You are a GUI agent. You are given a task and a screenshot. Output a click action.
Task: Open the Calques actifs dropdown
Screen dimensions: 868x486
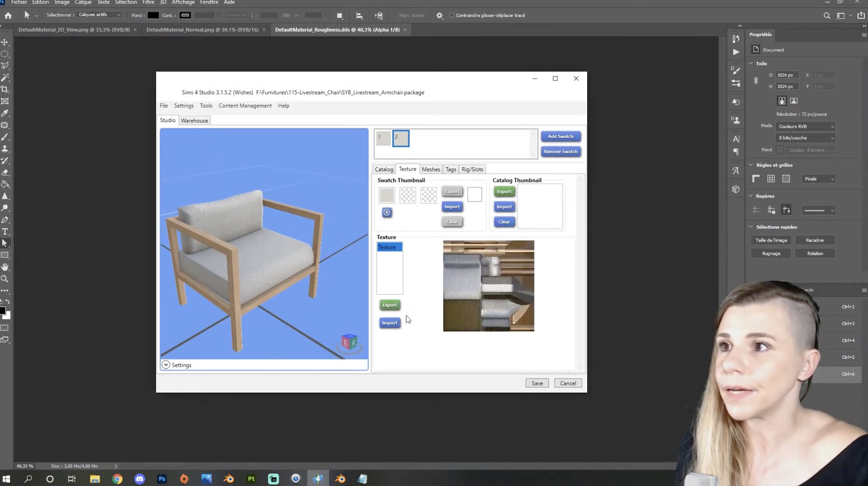99,15
